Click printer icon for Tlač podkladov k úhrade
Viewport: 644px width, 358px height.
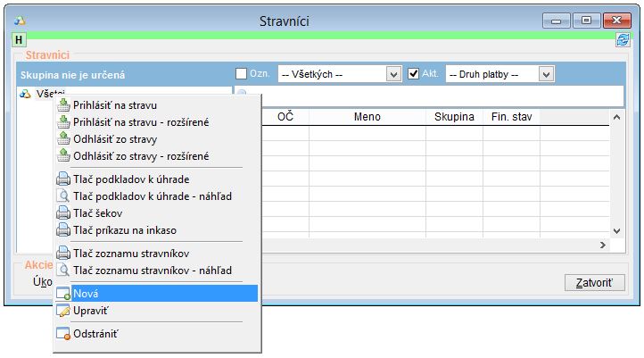point(63,179)
